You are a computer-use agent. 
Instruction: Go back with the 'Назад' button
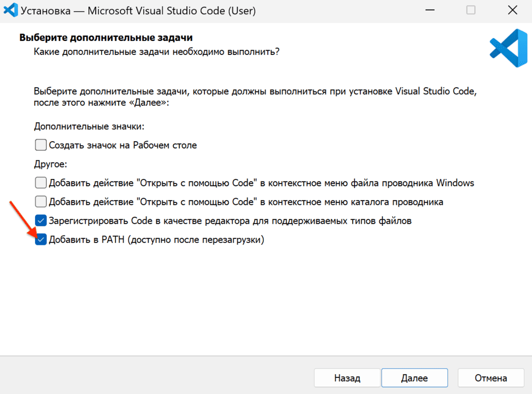347,377
